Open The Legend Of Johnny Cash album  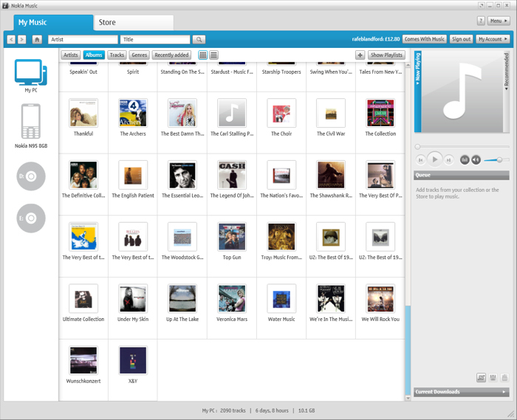pos(232,175)
